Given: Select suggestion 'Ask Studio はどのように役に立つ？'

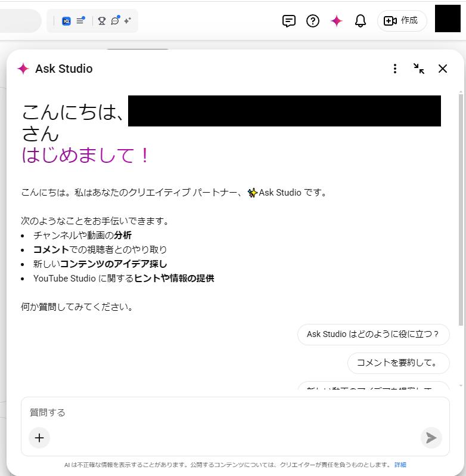Looking at the screenshot, I should coord(373,335).
